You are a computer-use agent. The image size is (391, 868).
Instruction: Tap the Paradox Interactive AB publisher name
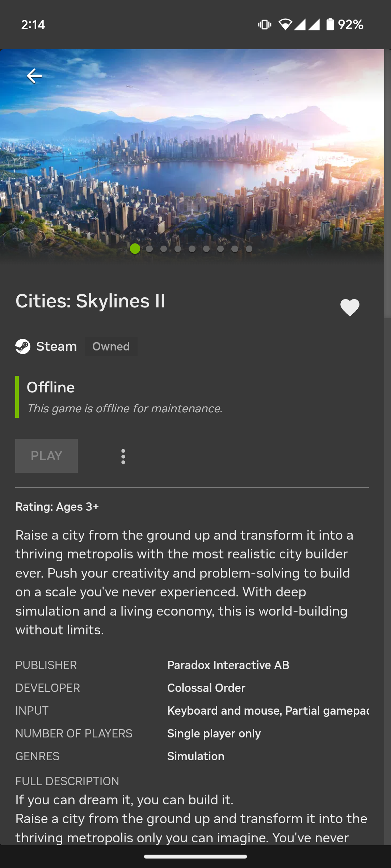[x=228, y=665]
